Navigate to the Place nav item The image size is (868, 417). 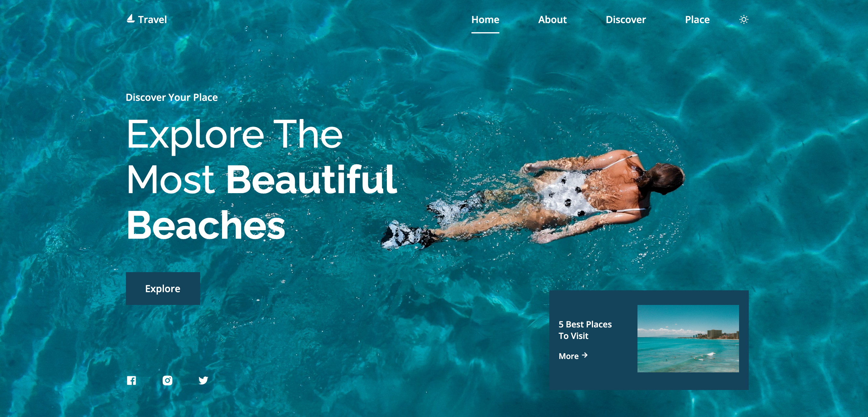coord(697,19)
